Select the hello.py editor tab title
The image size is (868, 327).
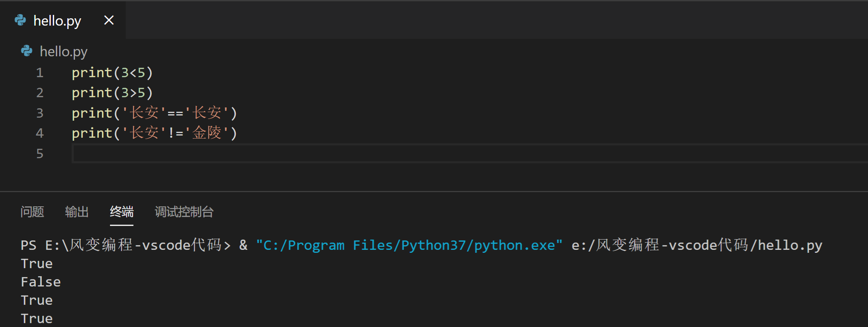[x=57, y=20]
